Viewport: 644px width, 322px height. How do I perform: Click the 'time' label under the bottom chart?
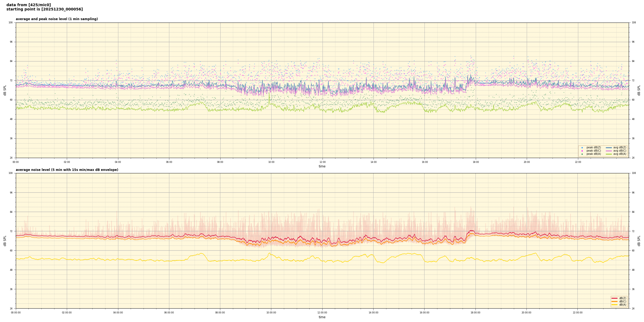pos(322,317)
